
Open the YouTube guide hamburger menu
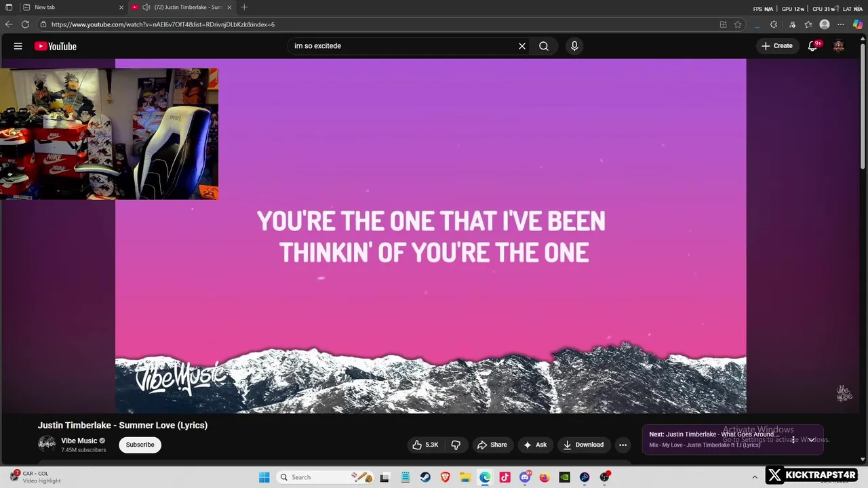pyautogui.click(x=18, y=46)
